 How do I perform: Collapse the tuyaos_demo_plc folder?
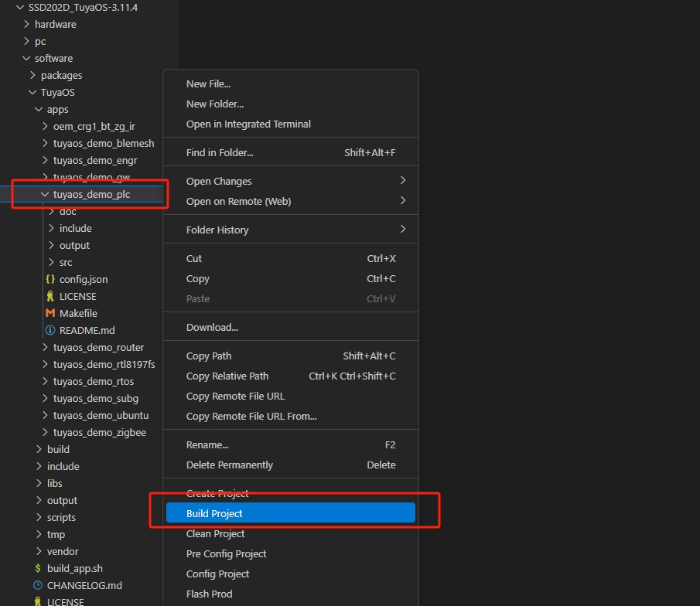pos(45,194)
